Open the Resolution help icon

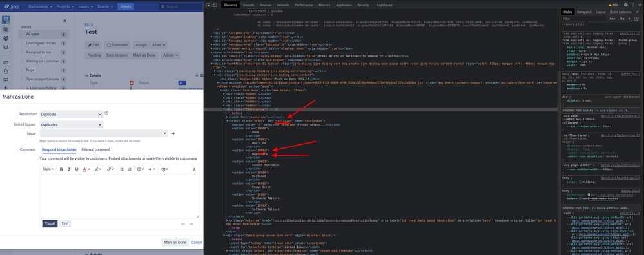coord(107,113)
